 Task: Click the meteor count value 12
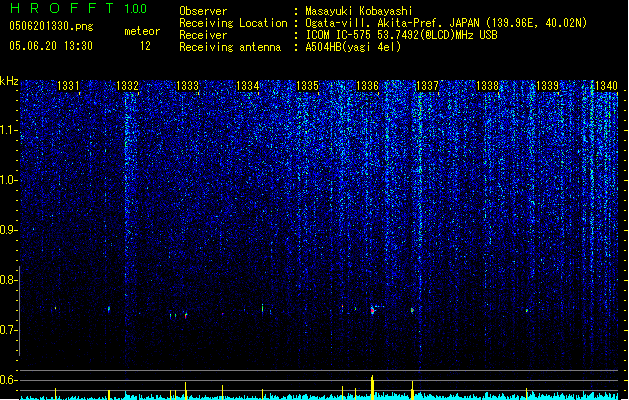(x=145, y=46)
